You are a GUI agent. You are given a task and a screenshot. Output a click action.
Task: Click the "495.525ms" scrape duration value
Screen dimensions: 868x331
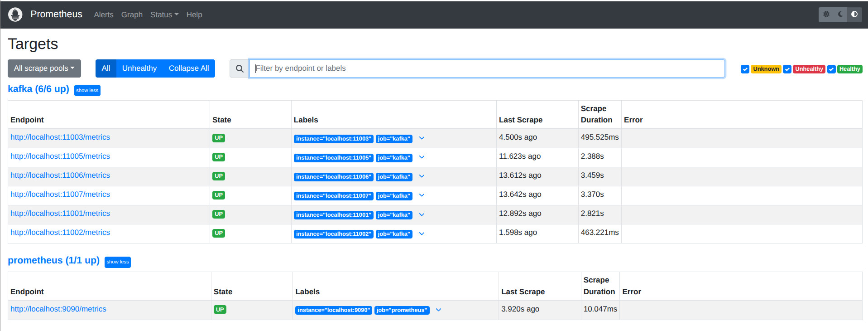[599, 137]
